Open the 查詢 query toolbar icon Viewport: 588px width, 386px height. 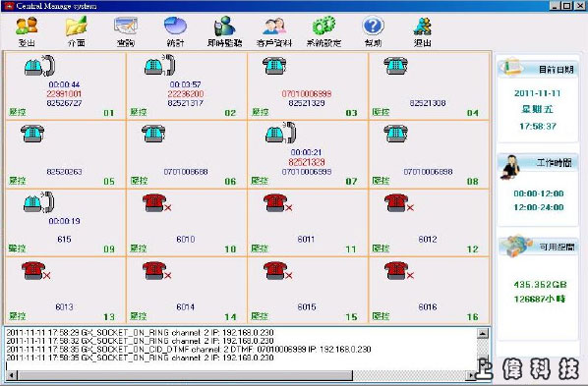click(x=126, y=27)
